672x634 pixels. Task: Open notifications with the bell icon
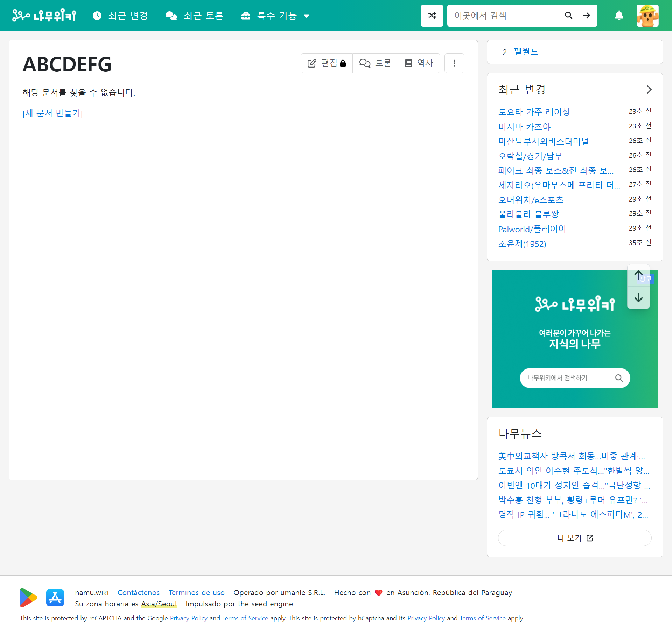(618, 15)
